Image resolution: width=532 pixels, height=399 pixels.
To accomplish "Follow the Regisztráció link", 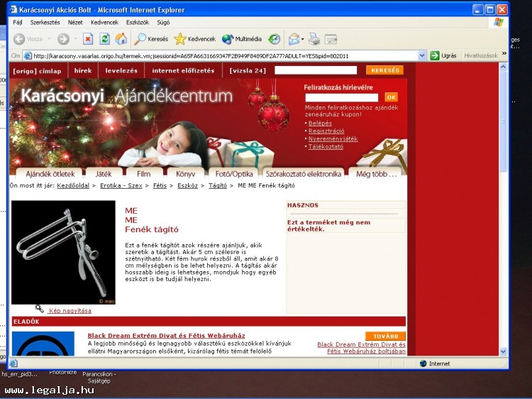I will (326, 131).
